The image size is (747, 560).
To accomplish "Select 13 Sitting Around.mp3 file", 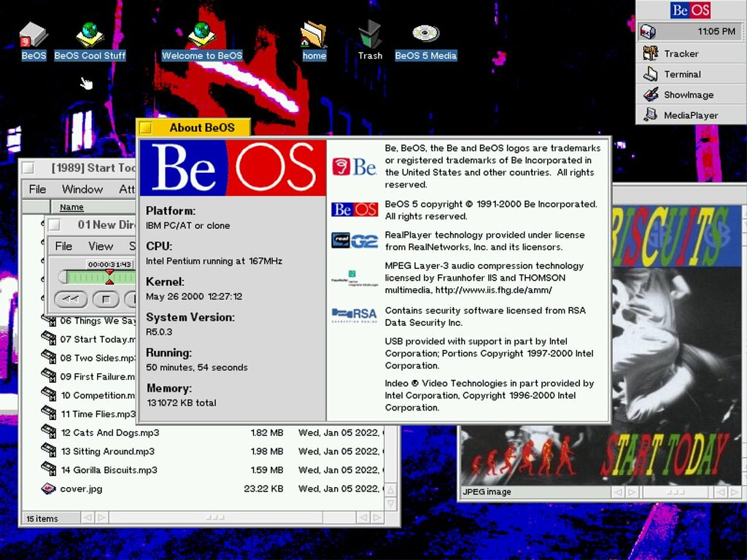I will coord(108,451).
